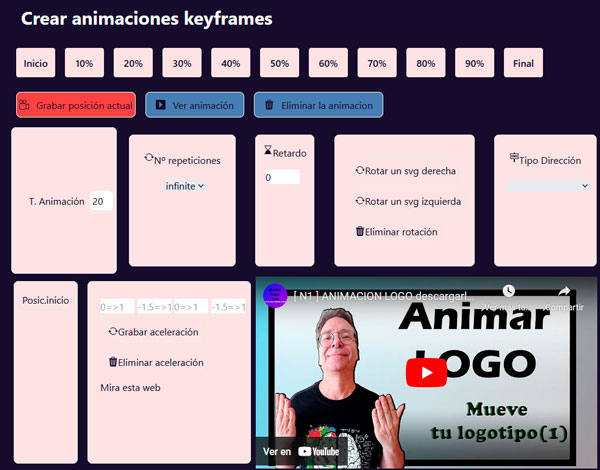Image resolution: width=600 pixels, height=470 pixels.
Task: Click the refresh icon beside Grabar aceleración
Action: tap(112, 331)
